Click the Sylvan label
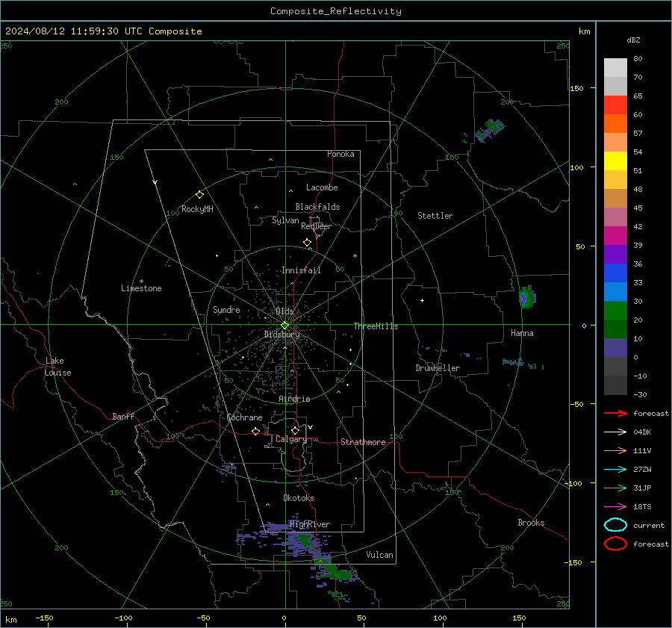The width and height of the screenshot is (672, 628). click(x=285, y=220)
